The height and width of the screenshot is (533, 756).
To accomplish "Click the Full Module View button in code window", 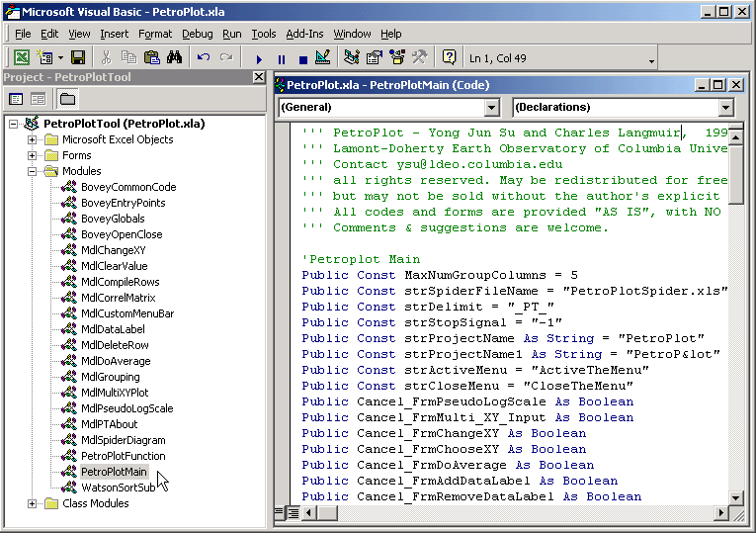I will coord(293,512).
